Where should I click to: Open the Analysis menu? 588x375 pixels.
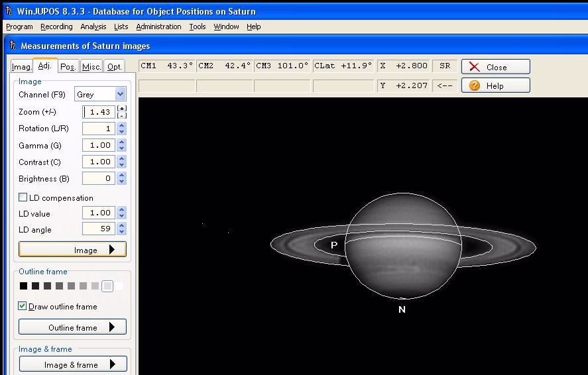coord(93,27)
